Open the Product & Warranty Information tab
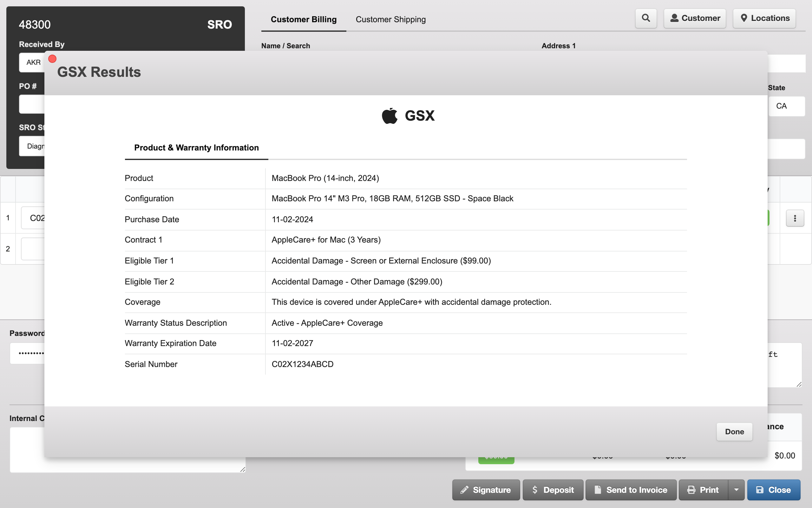 pyautogui.click(x=196, y=148)
